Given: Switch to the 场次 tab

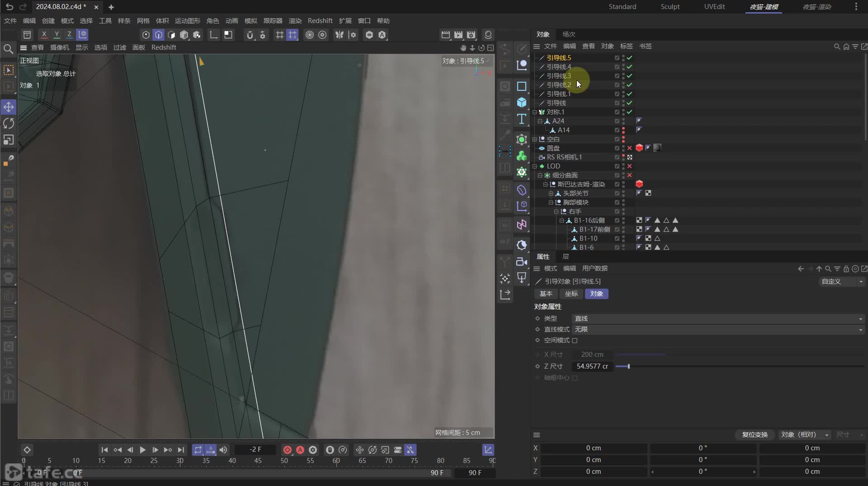Looking at the screenshot, I should [569, 34].
